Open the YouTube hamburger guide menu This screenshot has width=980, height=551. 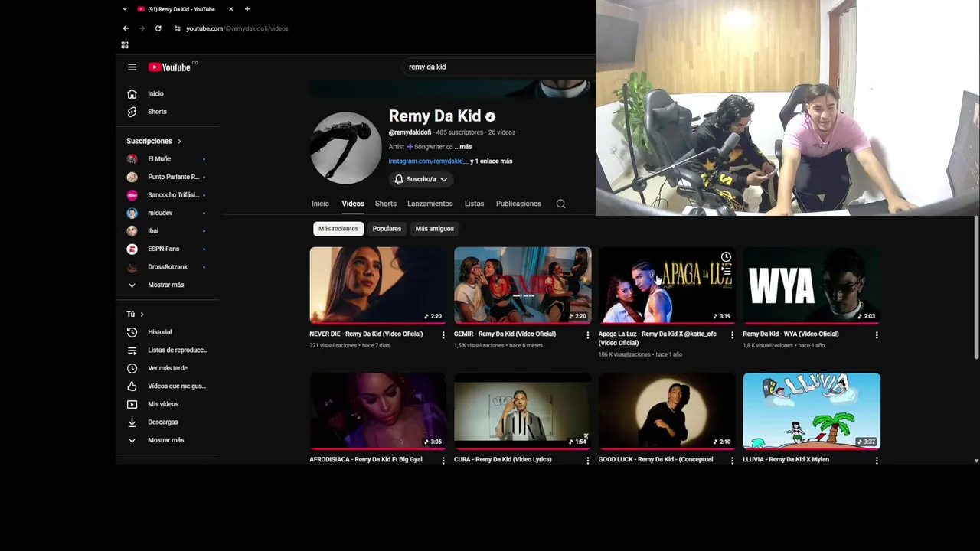point(132,67)
